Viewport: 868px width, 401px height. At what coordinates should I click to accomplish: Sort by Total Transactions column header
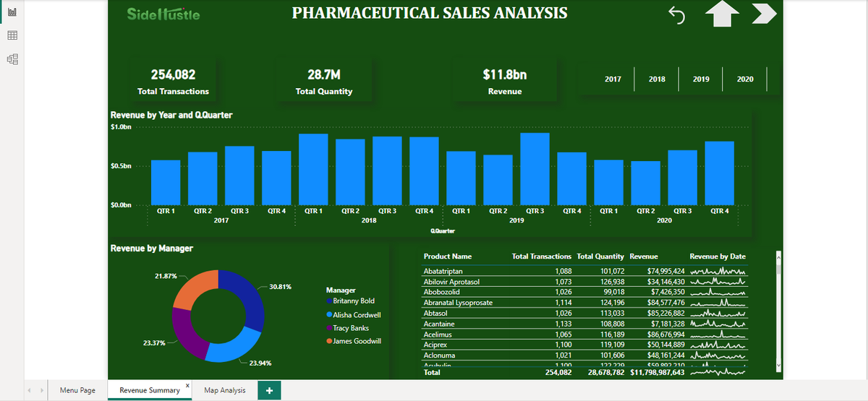click(541, 256)
